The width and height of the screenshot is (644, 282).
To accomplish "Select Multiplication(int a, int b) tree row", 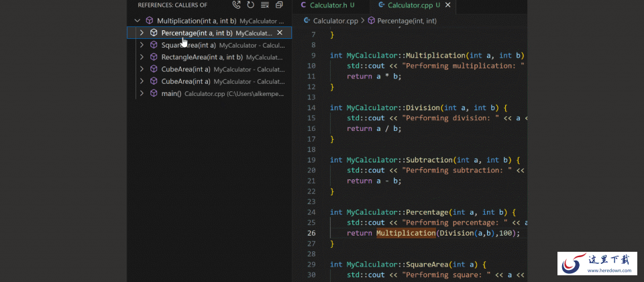I will click(209, 20).
